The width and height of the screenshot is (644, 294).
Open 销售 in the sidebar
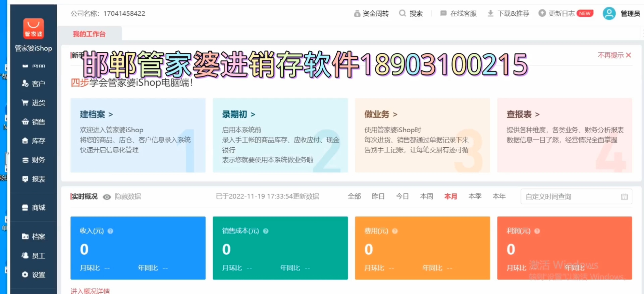tap(33, 122)
